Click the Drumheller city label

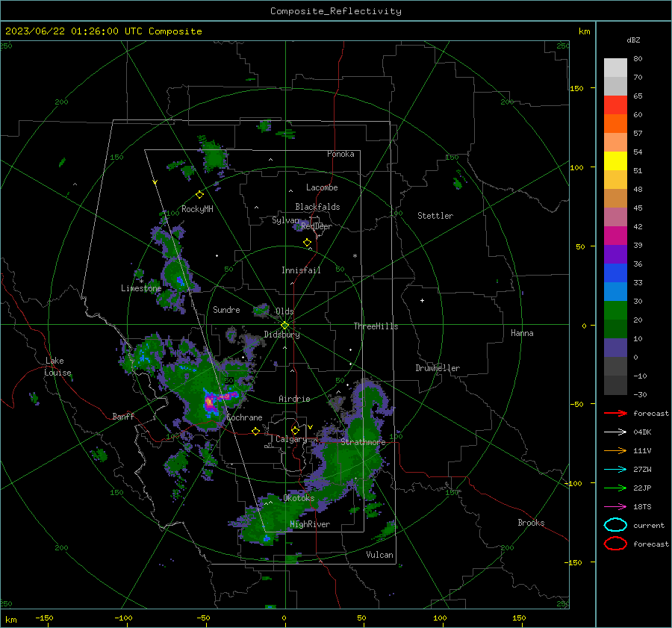click(x=438, y=368)
